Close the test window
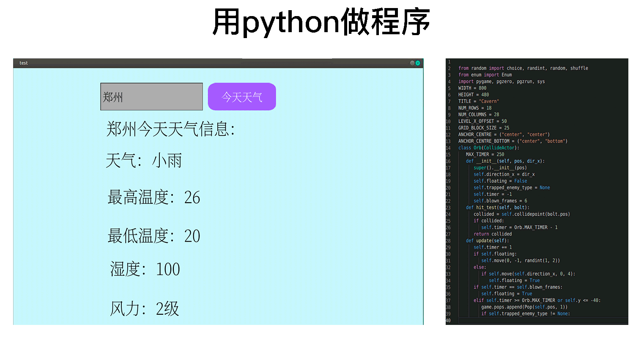This screenshot has width=644, height=341. tap(418, 63)
